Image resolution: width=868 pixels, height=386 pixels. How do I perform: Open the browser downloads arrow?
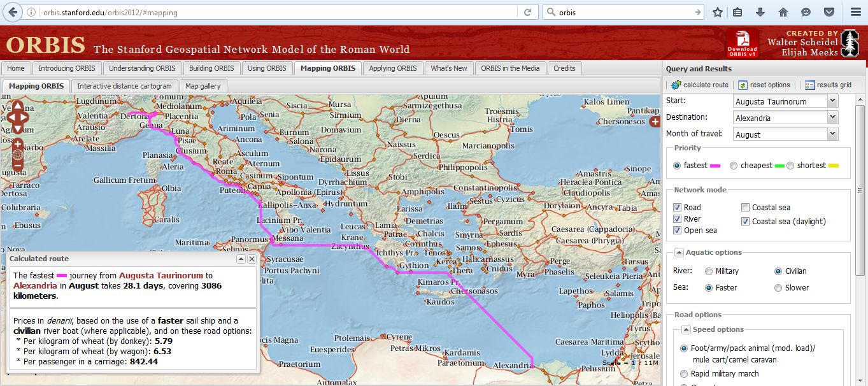click(x=760, y=12)
